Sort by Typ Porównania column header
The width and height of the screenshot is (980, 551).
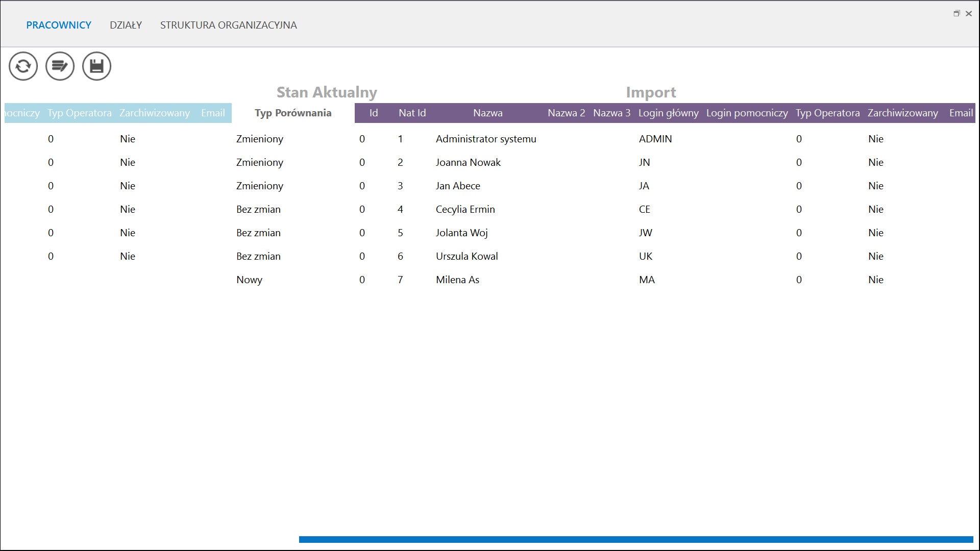tap(293, 113)
